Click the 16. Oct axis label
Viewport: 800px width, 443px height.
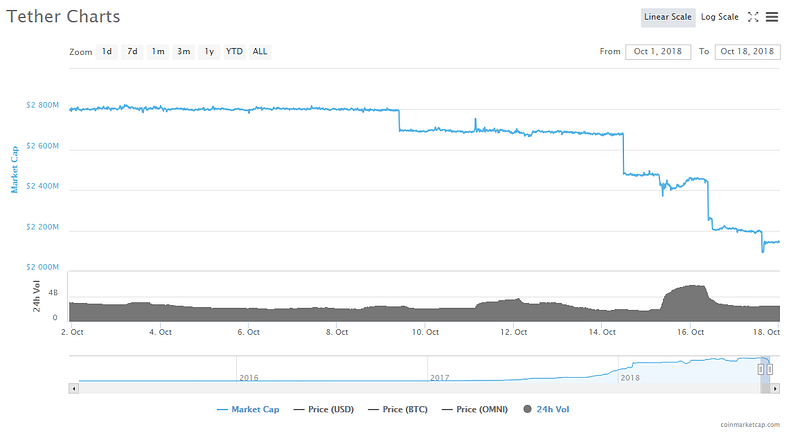pos(690,332)
